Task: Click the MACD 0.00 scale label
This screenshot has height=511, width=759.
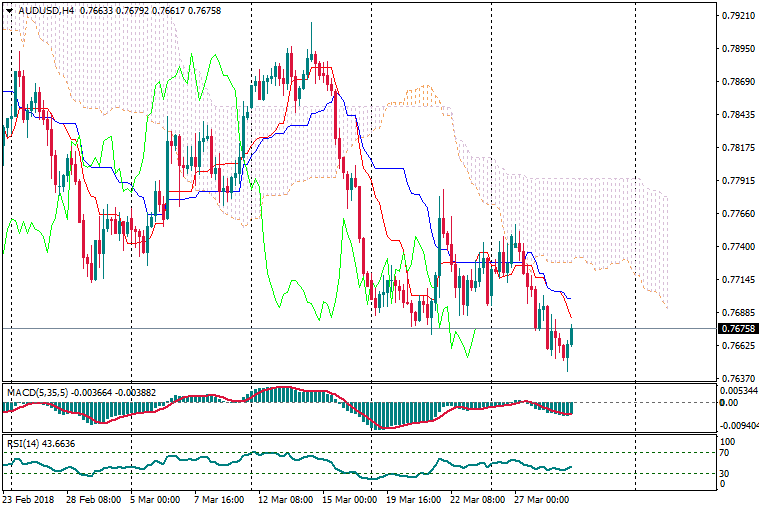Action: pyautogui.click(x=730, y=403)
